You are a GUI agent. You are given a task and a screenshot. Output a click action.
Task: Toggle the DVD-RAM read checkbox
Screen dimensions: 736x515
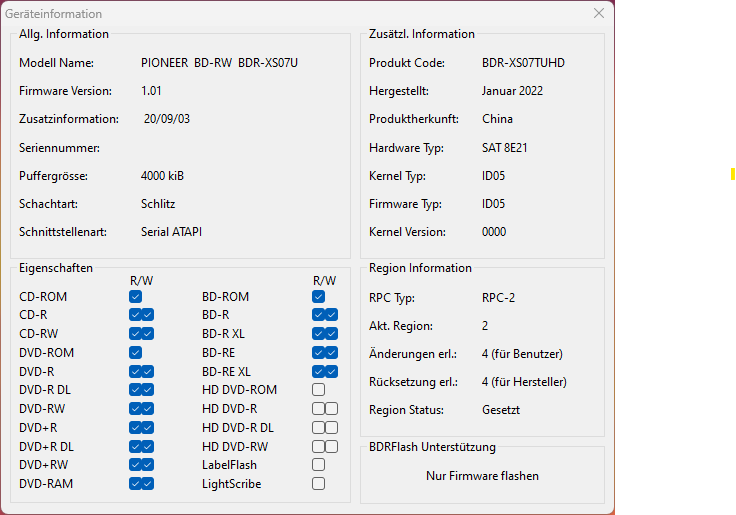135,484
